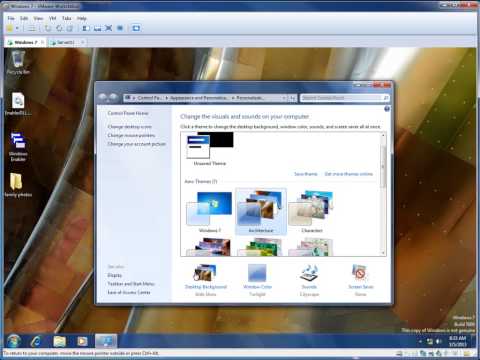This screenshot has height=360, width=480.
Task: Go forward in Personalization window
Action: click(114, 97)
